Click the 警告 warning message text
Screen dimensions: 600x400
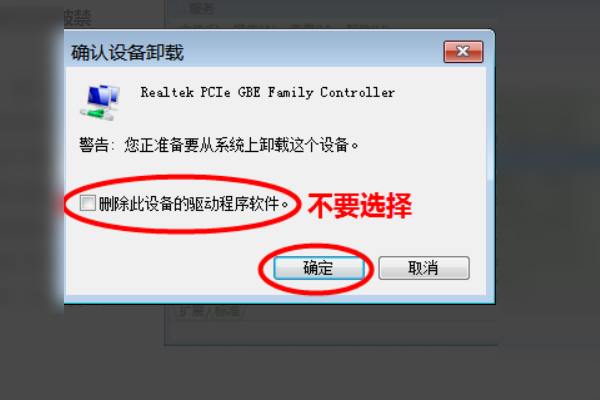[218, 145]
